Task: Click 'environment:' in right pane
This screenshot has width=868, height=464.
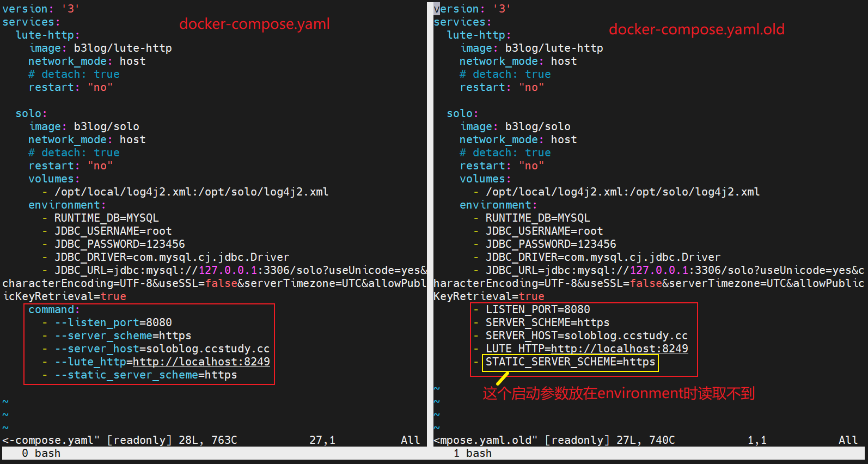Action: point(499,205)
